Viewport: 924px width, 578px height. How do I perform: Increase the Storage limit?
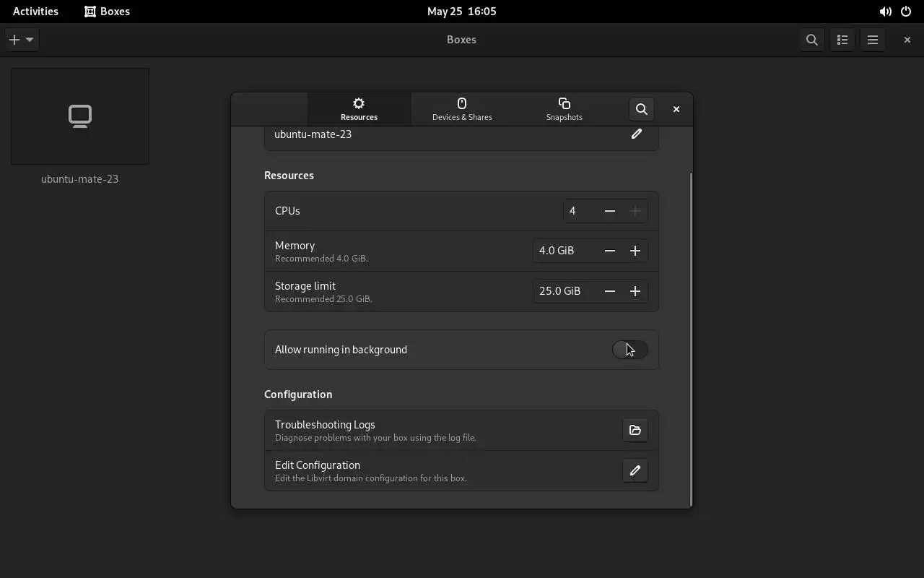click(x=635, y=291)
